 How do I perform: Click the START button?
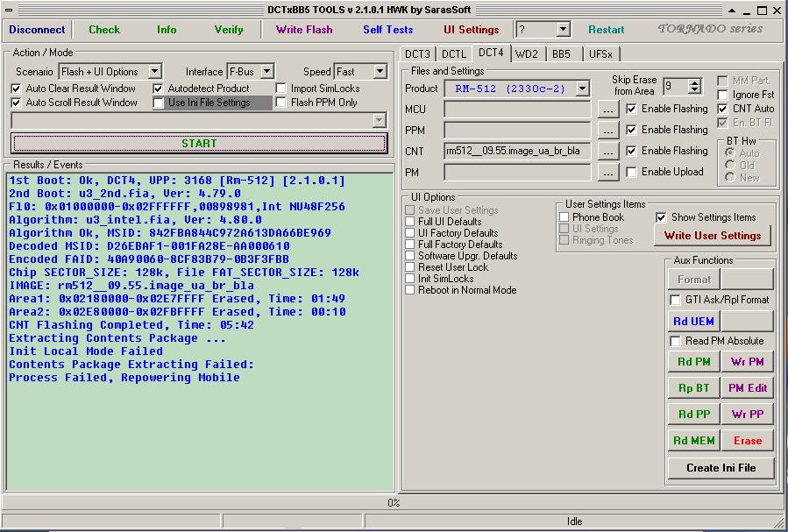(199, 143)
